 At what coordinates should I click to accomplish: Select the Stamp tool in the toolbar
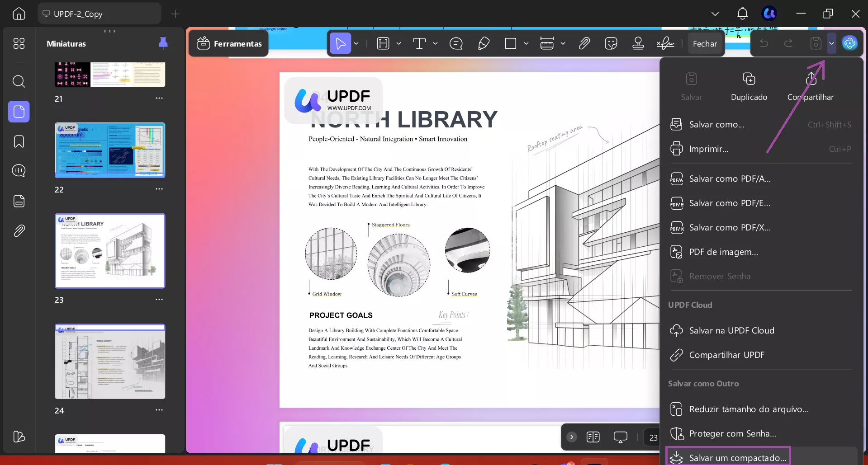click(x=638, y=43)
